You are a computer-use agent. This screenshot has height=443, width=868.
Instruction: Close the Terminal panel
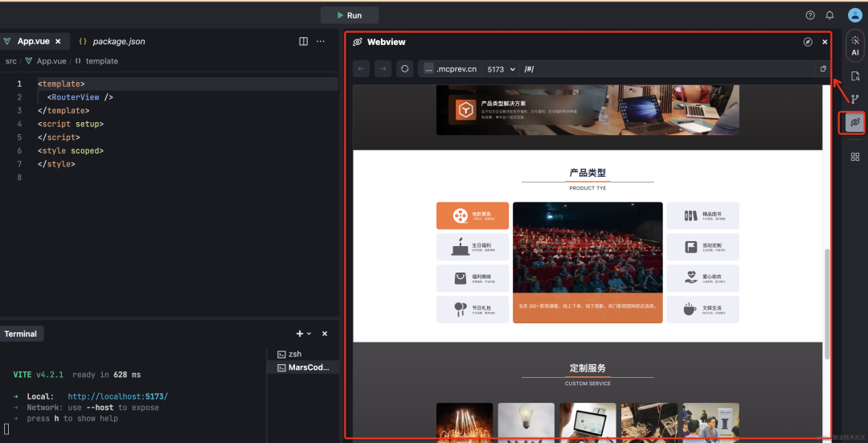click(x=325, y=334)
